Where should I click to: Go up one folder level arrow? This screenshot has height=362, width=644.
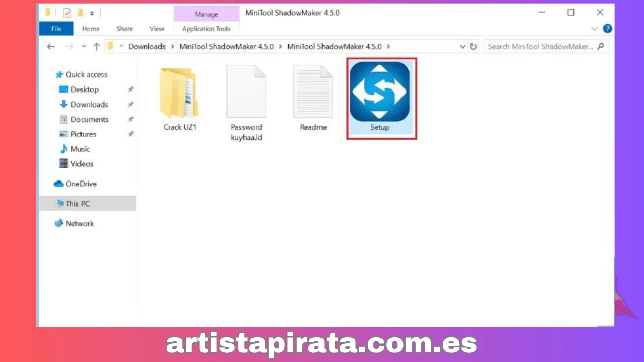pos(96,46)
